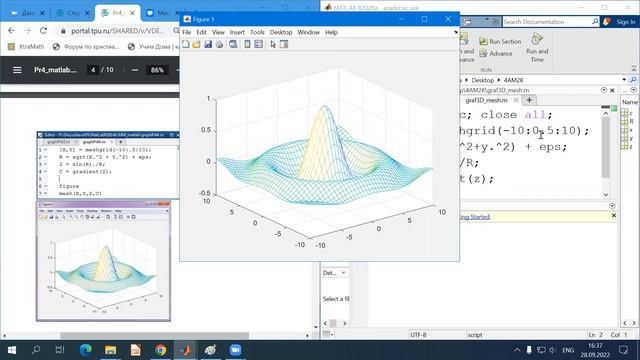Open Workspace panel actions dropdown
This screenshot has height=360, width=640.
[633, 90]
